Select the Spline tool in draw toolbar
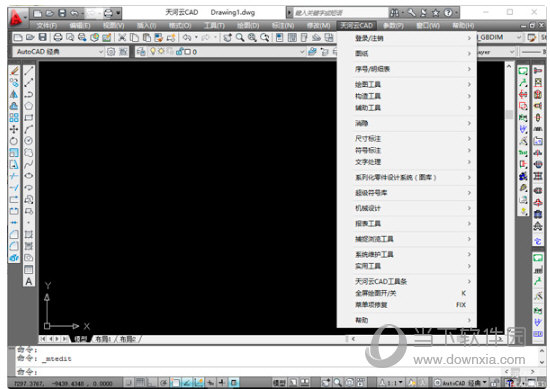 pos(29,164)
